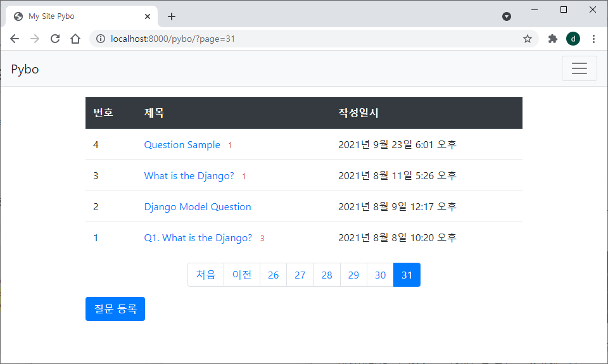
Task: Open 'Q1. What is the Django?' post
Action: (x=198, y=237)
